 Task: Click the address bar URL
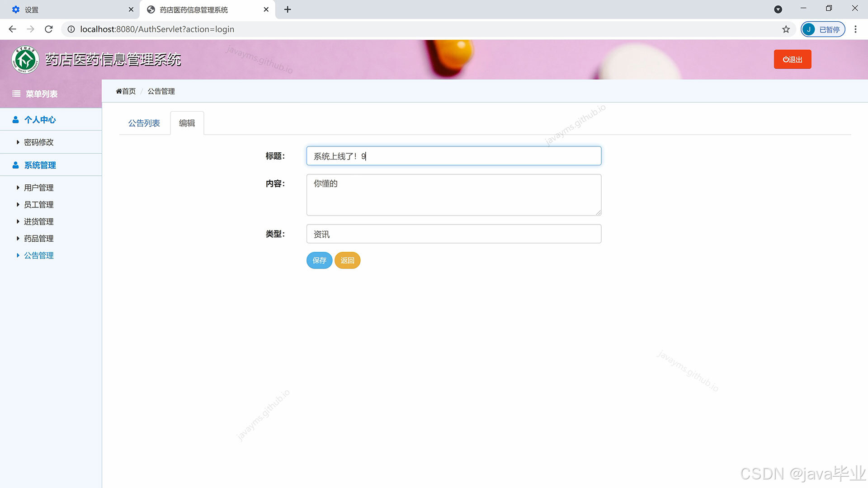pyautogui.click(x=157, y=29)
